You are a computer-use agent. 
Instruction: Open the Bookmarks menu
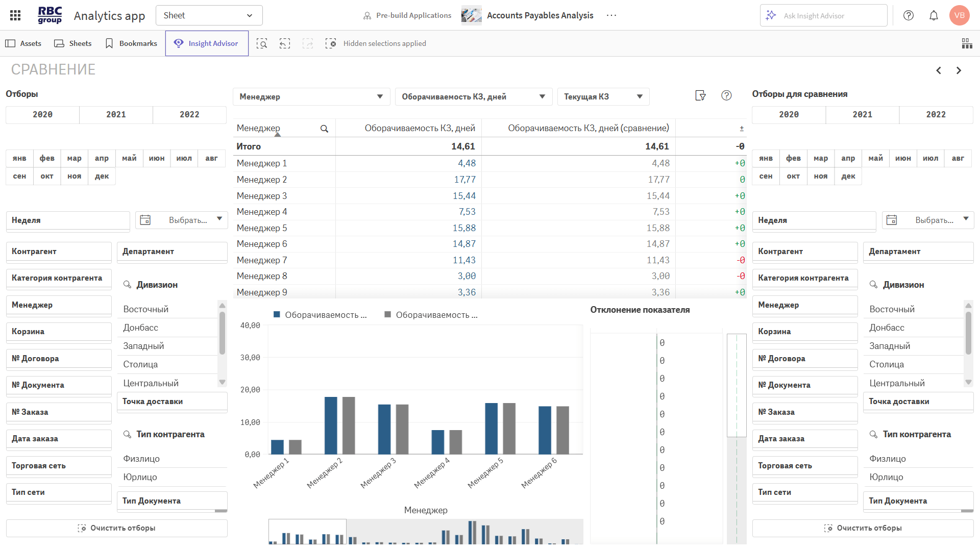pos(131,43)
